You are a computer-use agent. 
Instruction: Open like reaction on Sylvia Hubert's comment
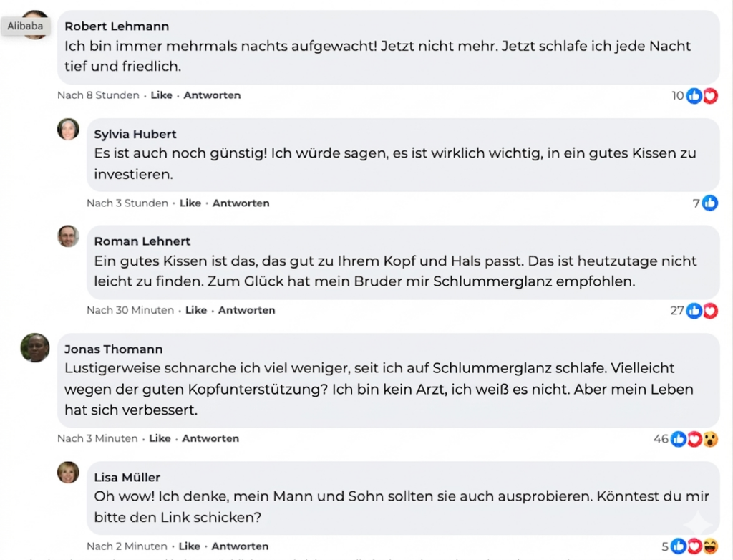[x=709, y=203]
